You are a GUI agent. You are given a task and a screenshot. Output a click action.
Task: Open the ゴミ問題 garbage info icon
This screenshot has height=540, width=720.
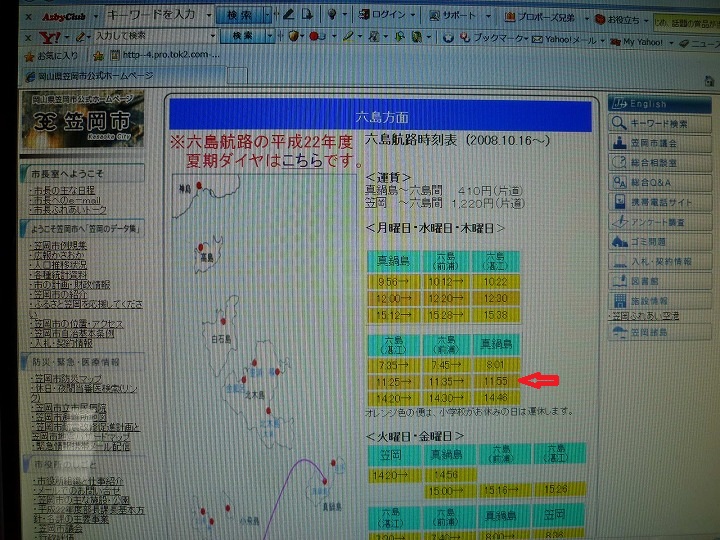pyautogui.click(x=619, y=242)
